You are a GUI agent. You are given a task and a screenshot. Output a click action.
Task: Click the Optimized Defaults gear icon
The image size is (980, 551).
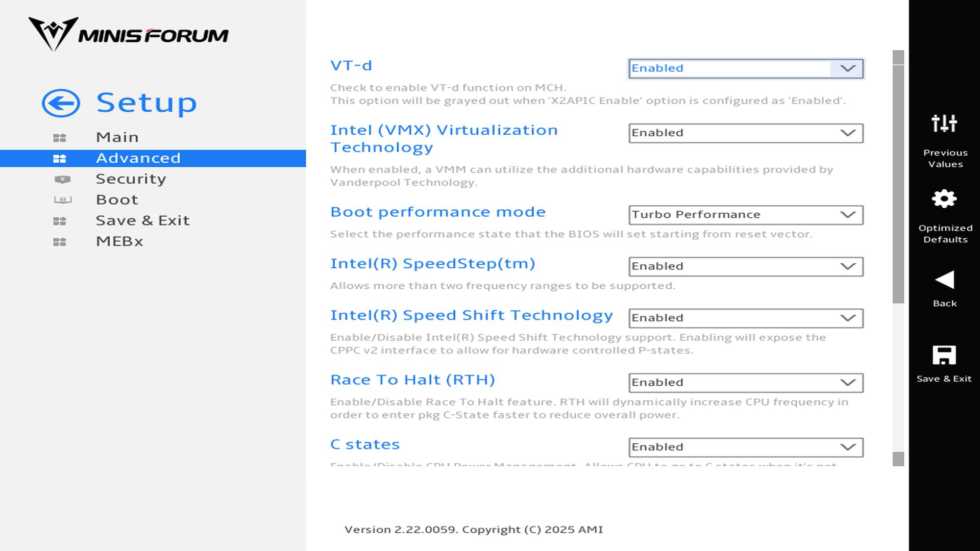point(944,199)
